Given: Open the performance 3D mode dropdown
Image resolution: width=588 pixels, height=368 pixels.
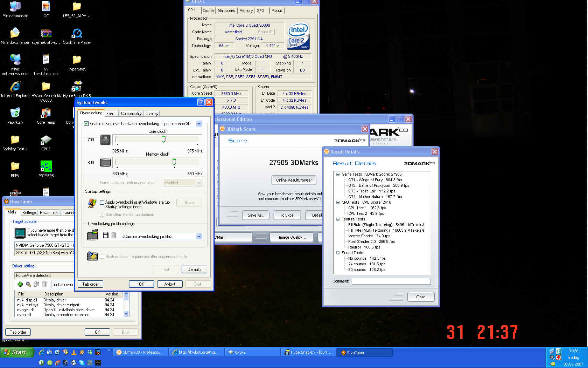Looking at the screenshot, I should click(x=199, y=123).
